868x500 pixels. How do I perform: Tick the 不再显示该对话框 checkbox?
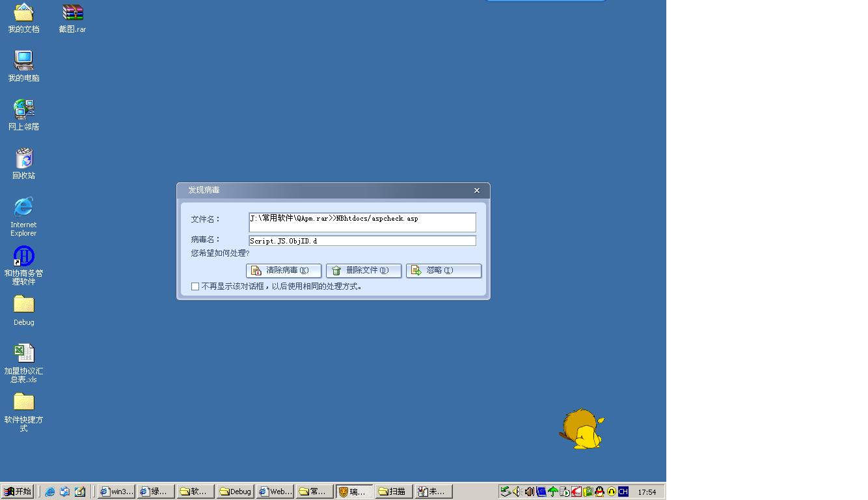pos(195,286)
